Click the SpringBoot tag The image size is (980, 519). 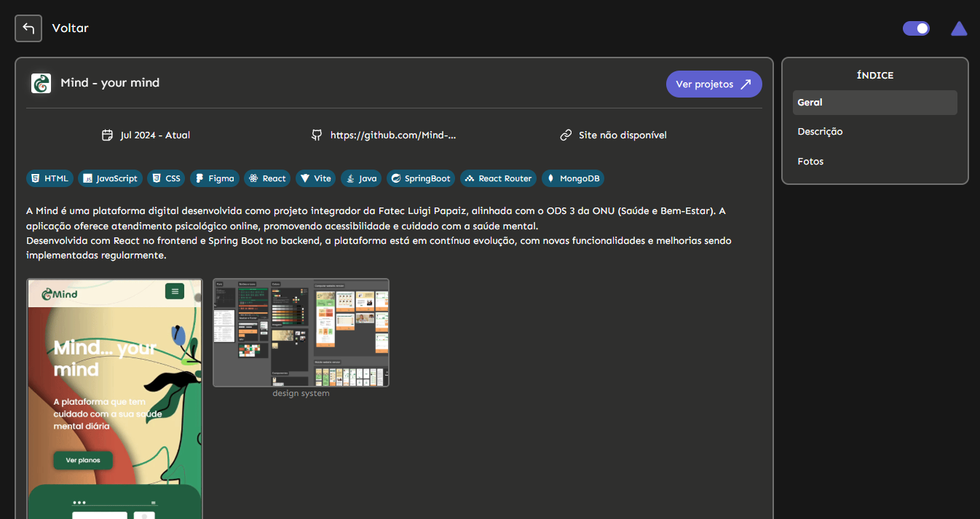coord(421,178)
